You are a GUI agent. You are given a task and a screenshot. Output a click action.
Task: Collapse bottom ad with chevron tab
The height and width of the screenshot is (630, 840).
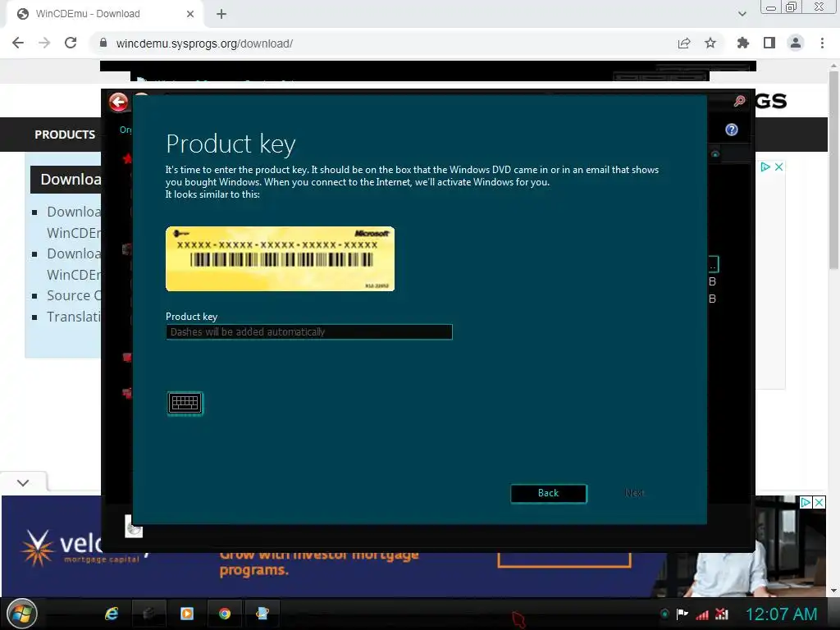coord(23,482)
